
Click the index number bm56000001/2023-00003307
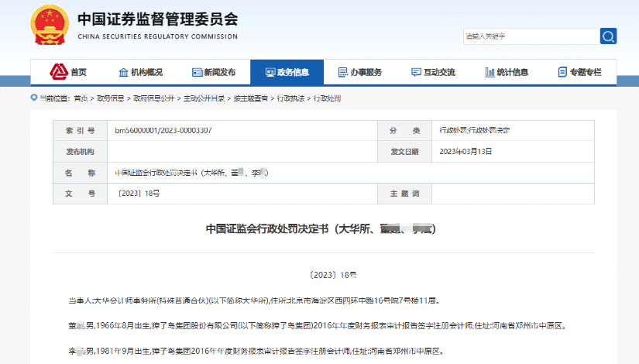pos(163,130)
